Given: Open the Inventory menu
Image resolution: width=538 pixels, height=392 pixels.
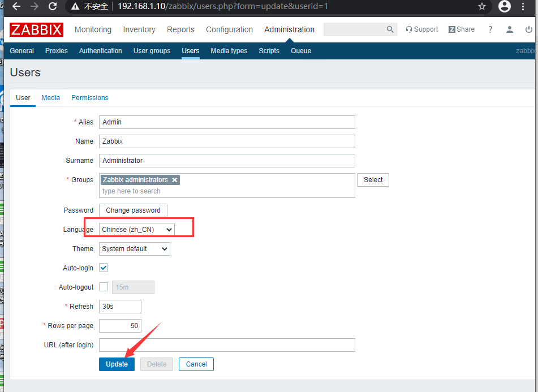Looking at the screenshot, I should (x=139, y=29).
